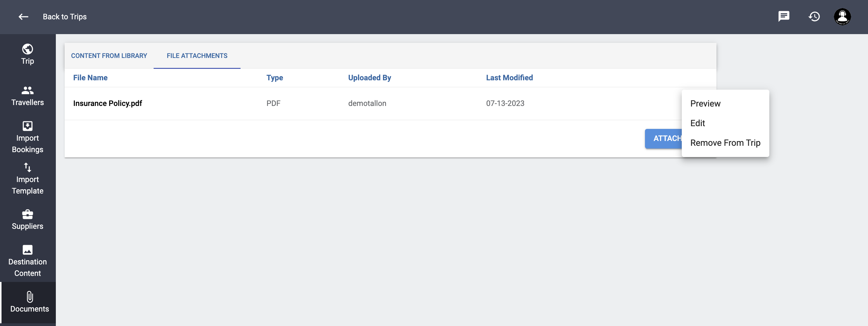
Task: Open the chat messages icon
Action: pyautogui.click(x=784, y=17)
